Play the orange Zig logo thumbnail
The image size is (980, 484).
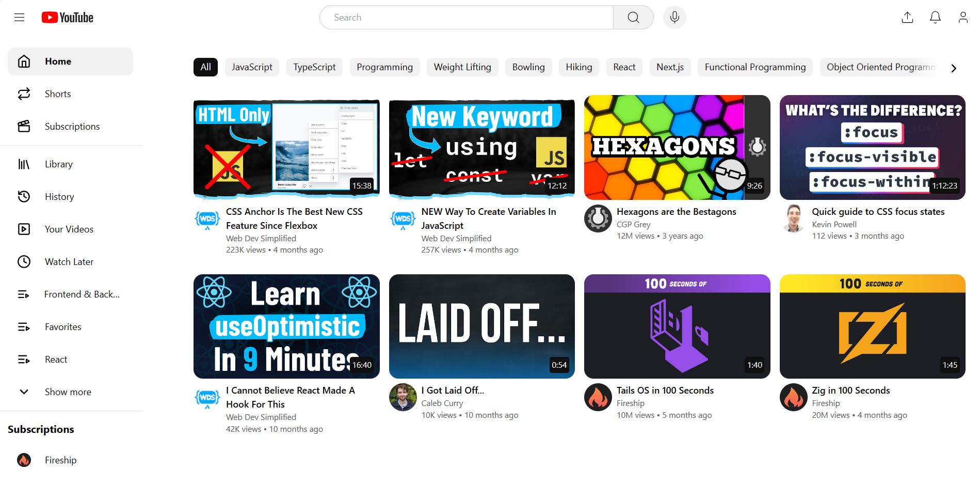coord(873,326)
